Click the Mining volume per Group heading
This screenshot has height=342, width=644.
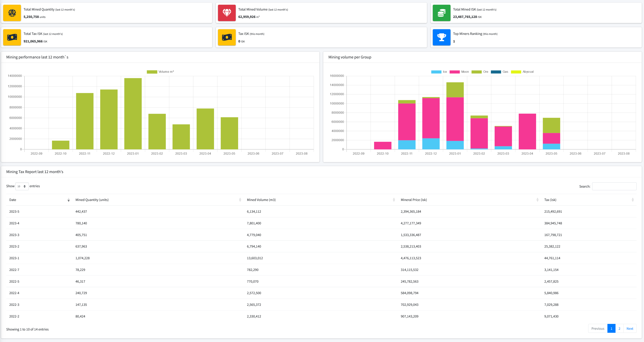tap(350, 57)
